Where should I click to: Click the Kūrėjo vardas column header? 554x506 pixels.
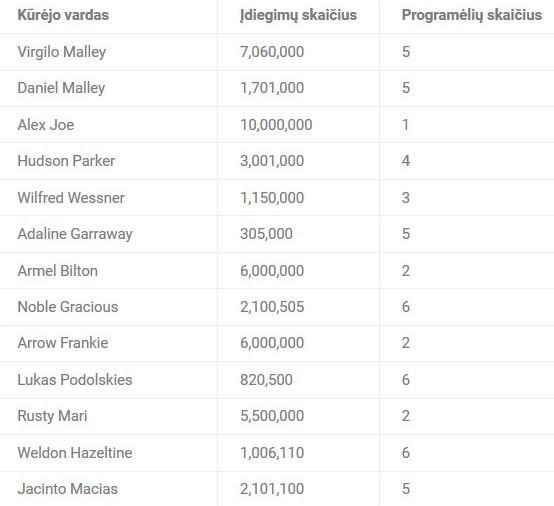pos(63,15)
